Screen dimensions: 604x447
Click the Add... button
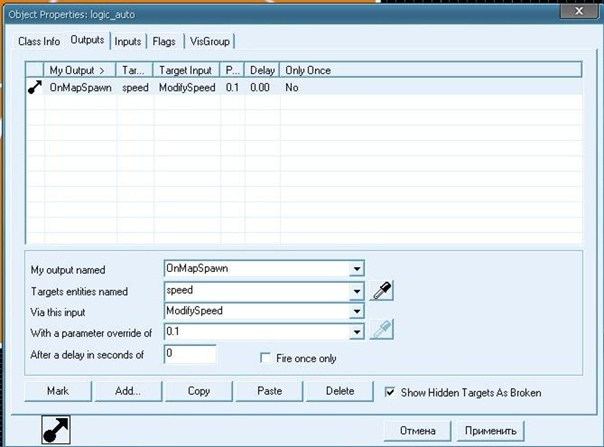[x=128, y=391]
